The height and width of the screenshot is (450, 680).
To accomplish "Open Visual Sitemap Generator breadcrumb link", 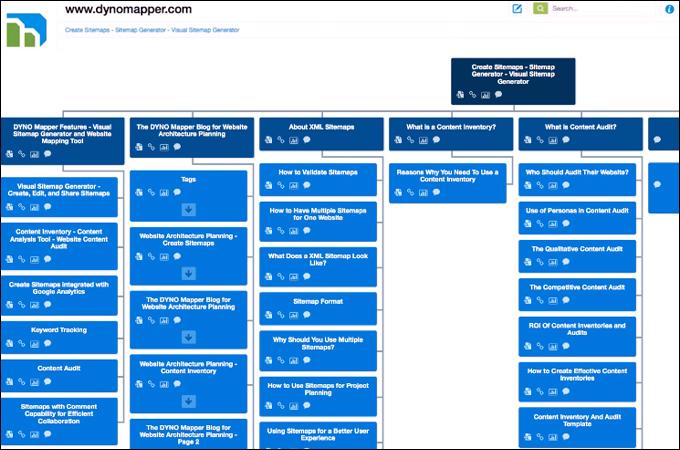I will click(x=205, y=30).
